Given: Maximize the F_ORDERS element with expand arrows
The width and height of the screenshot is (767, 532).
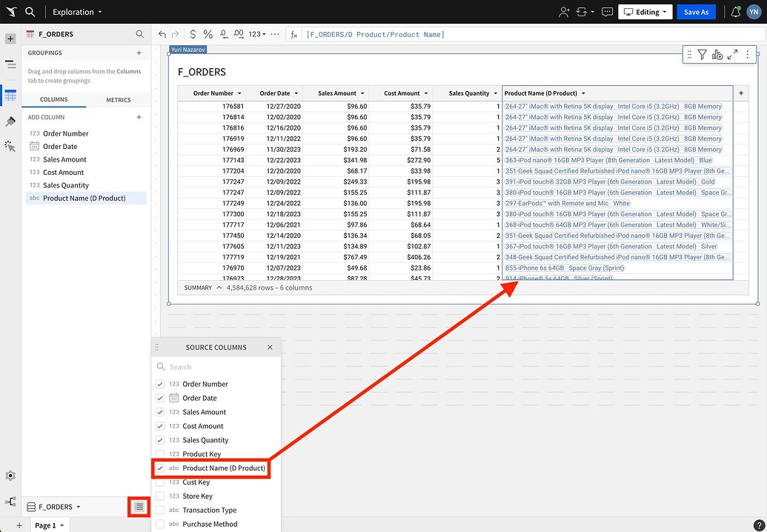Looking at the screenshot, I should tap(732, 55).
